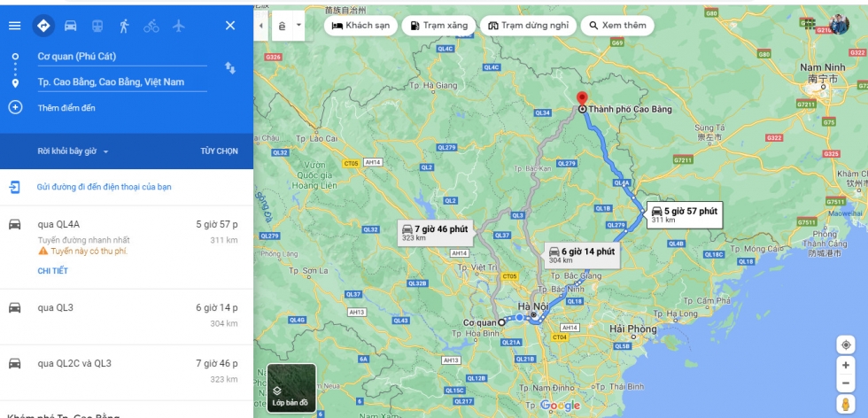868x418 pixels.
Task: Click the 6 giờ 14 phút map callout
Action: tap(582, 255)
